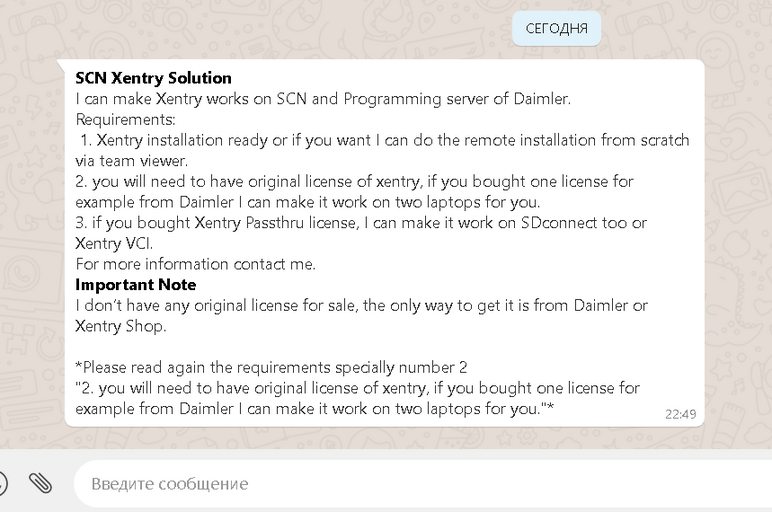Click 'I can make Xentry works on SCN' sentence
Screen dimensions: 772x512
coord(322,99)
